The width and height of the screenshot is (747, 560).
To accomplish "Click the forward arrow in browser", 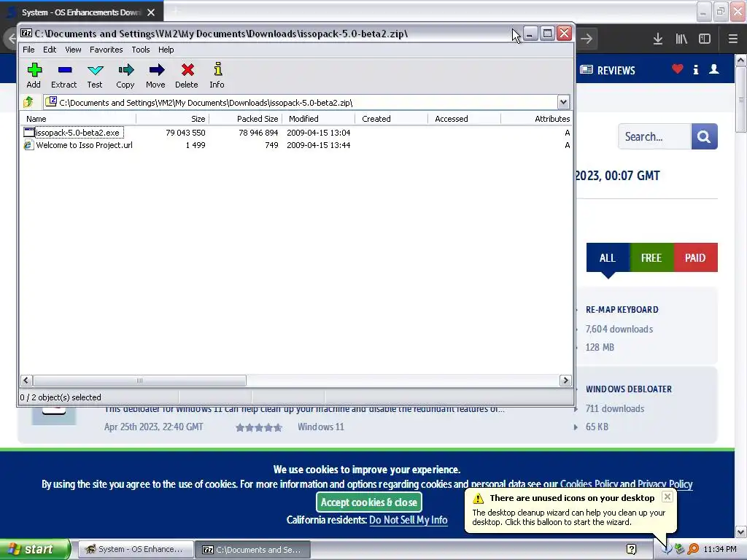I will pos(587,39).
